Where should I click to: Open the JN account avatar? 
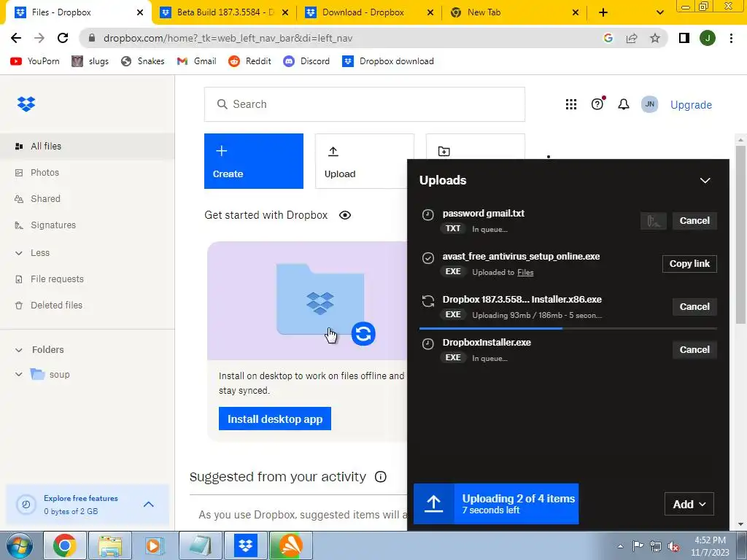(650, 104)
